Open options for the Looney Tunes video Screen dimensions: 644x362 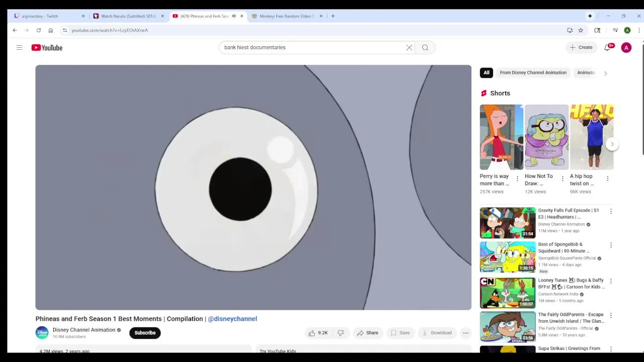(611, 282)
